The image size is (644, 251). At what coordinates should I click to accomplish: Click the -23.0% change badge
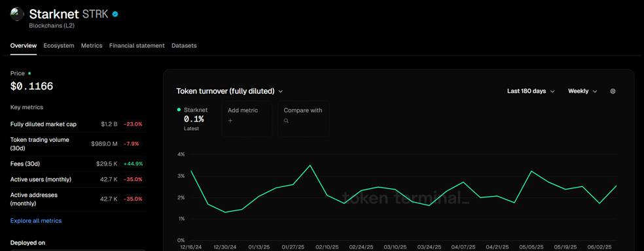(x=134, y=124)
